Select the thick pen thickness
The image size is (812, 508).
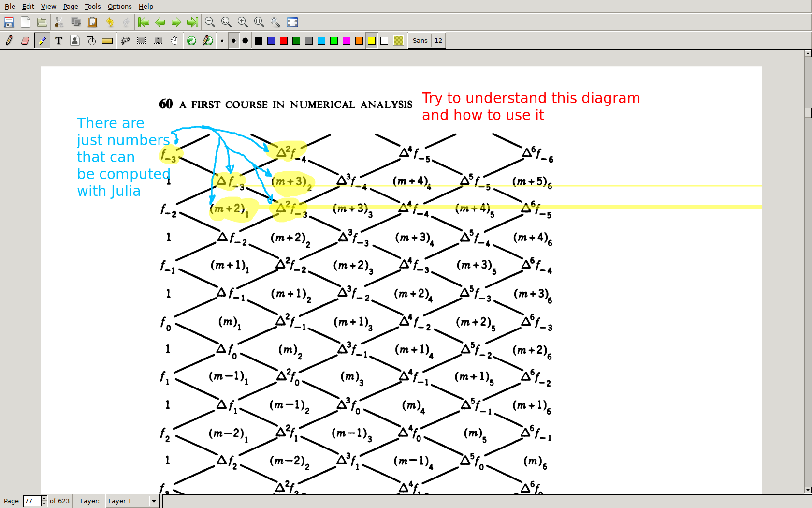click(246, 41)
